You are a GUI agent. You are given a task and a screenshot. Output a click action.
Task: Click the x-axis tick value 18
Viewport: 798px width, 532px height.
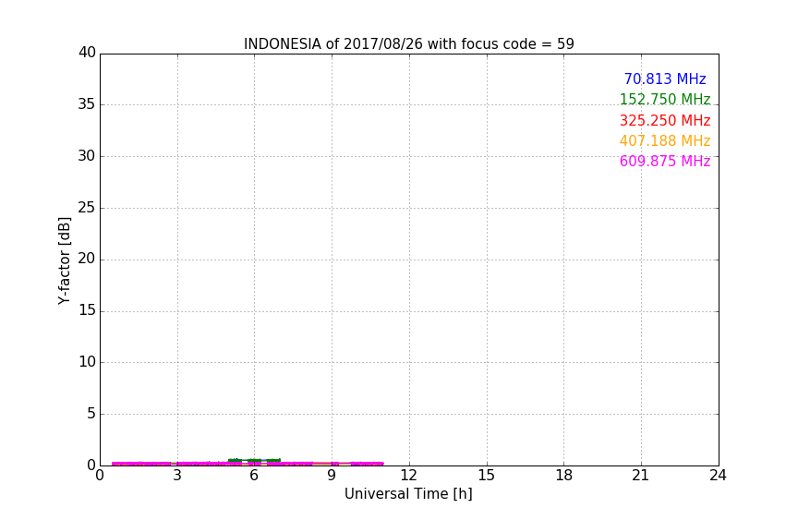click(564, 476)
